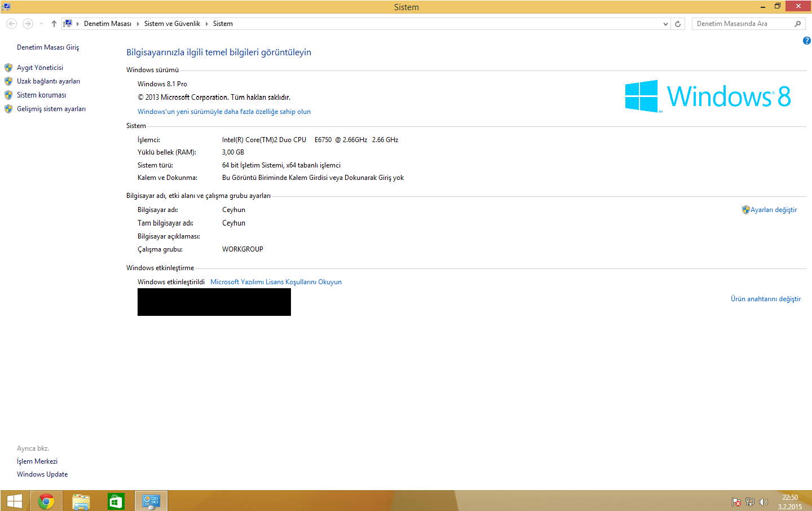Minimize the Sistem window
Screen dimensions: 812x511
(762, 7)
